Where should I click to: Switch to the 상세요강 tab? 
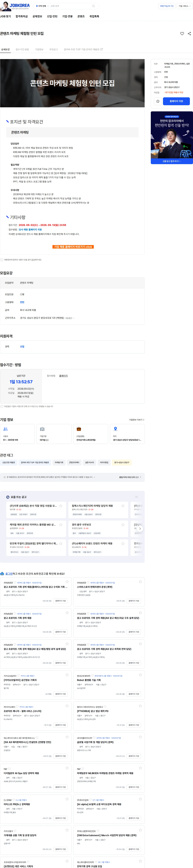[x=5, y=50]
